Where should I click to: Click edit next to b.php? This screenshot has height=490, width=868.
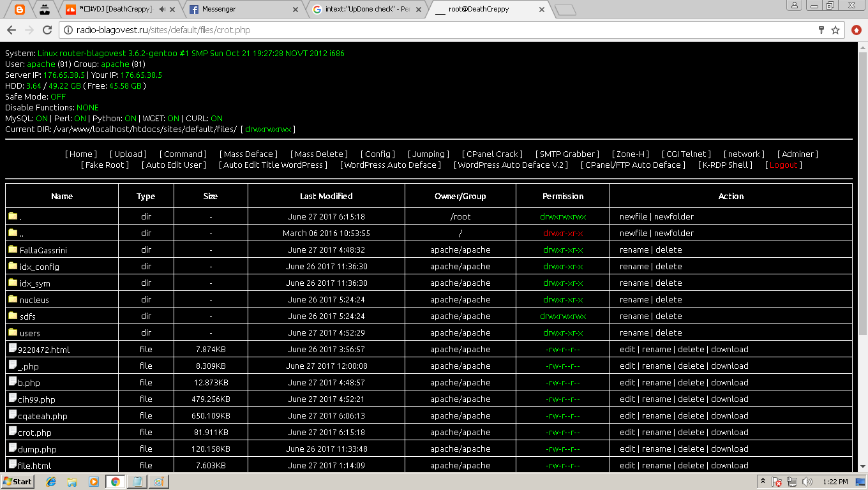628,382
